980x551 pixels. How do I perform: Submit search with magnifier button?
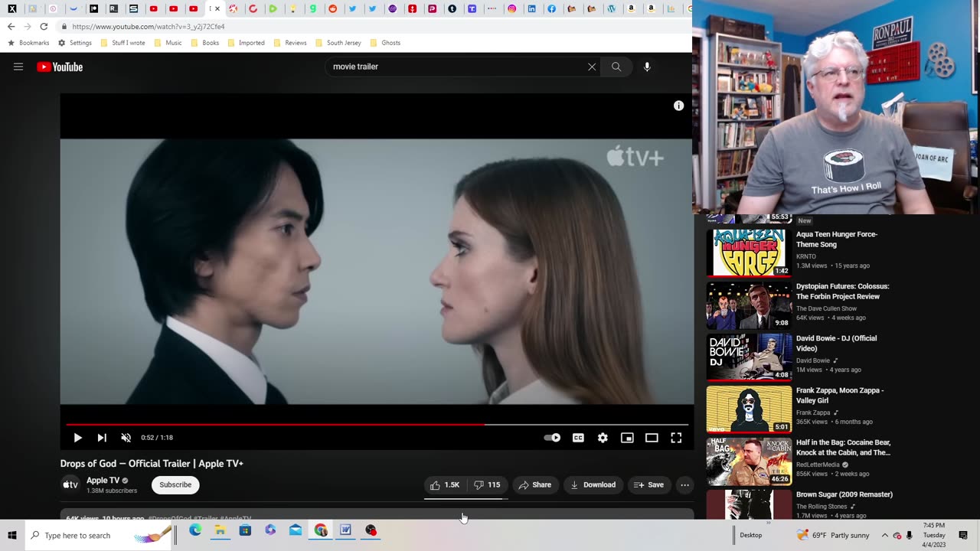[616, 67]
